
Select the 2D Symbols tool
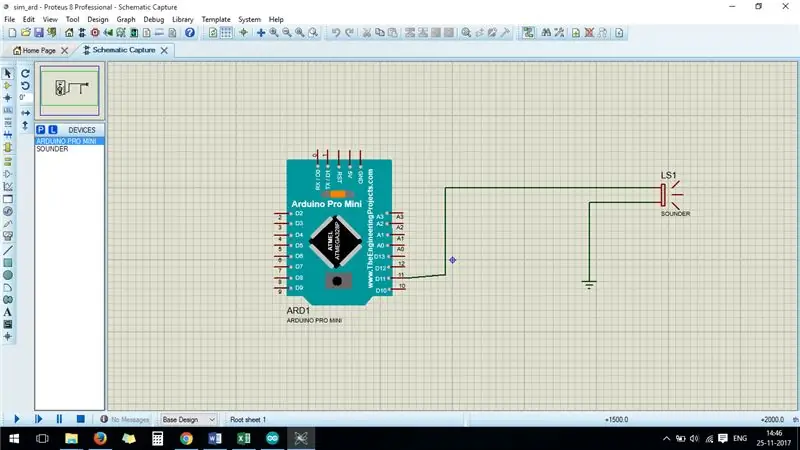8,324
